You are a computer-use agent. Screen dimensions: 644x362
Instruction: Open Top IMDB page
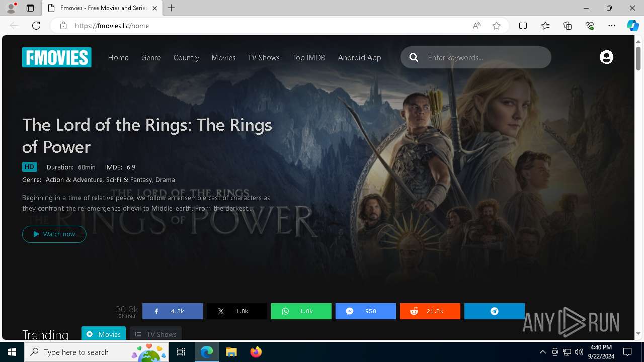point(308,58)
